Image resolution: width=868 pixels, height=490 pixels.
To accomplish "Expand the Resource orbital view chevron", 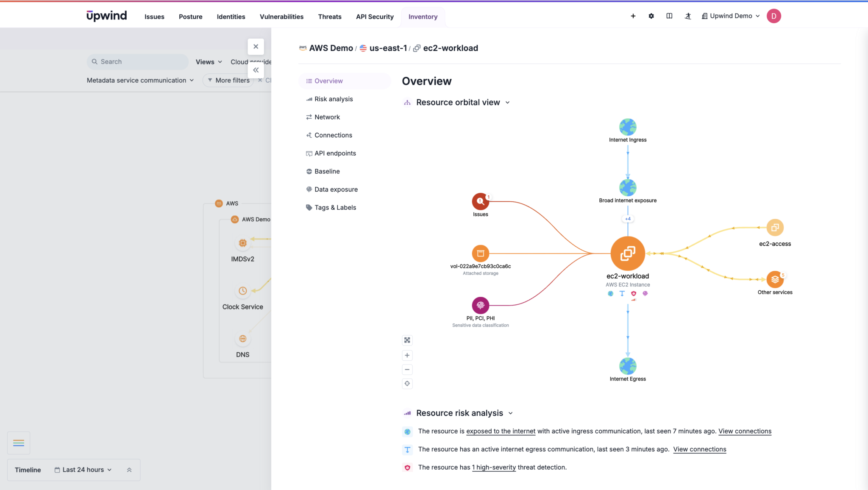I will (x=507, y=102).
